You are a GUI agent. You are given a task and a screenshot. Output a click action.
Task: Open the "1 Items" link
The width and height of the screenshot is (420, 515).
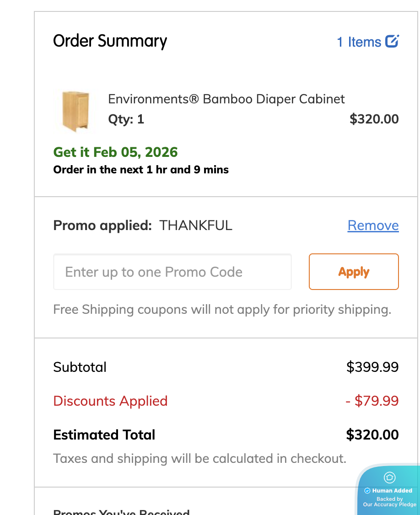point(359,42)
